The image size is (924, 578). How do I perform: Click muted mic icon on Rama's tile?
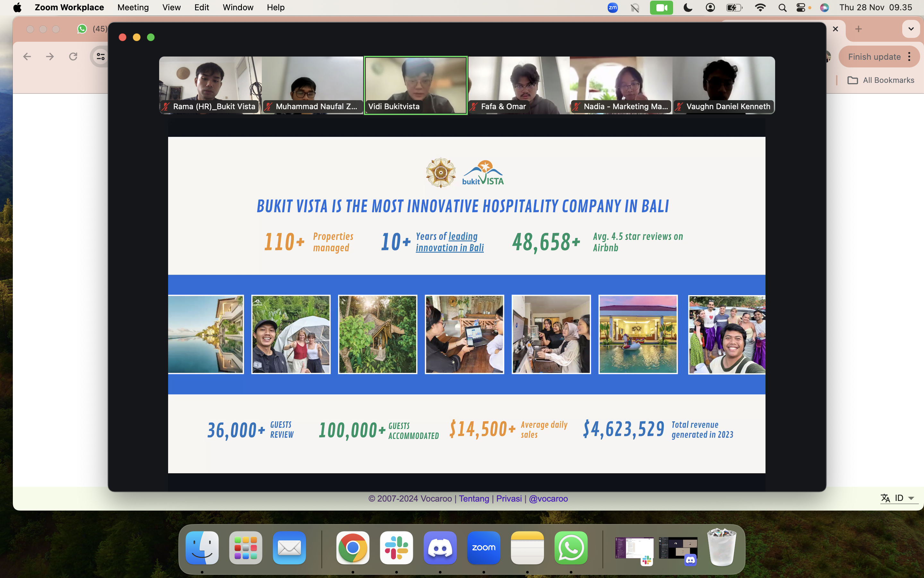166,107
